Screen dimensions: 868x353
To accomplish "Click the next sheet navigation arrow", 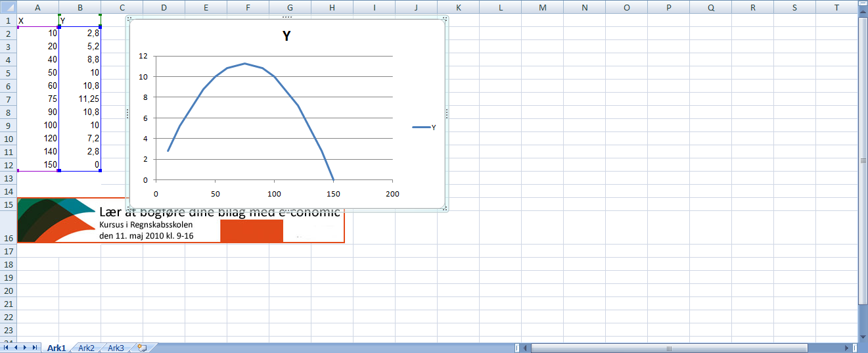I will click(x=25, y=347).
